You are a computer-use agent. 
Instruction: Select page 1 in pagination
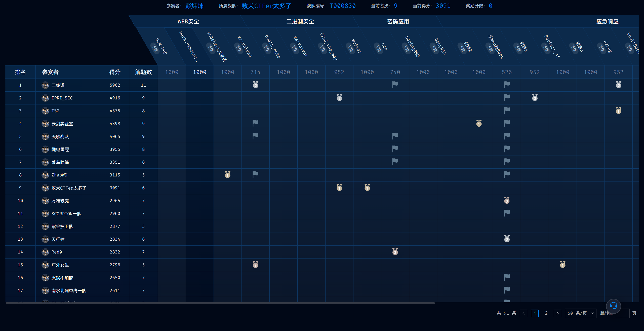coord(535,313)
